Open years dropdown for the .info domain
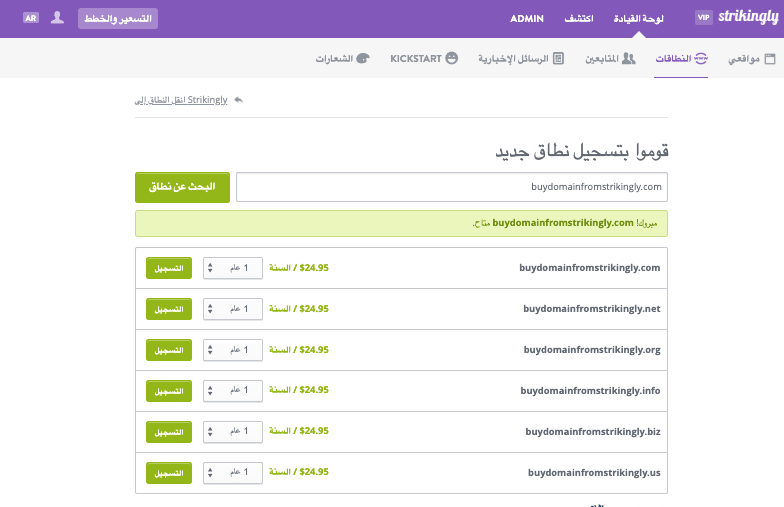This screenshot has width=784, height=507. 233,391
